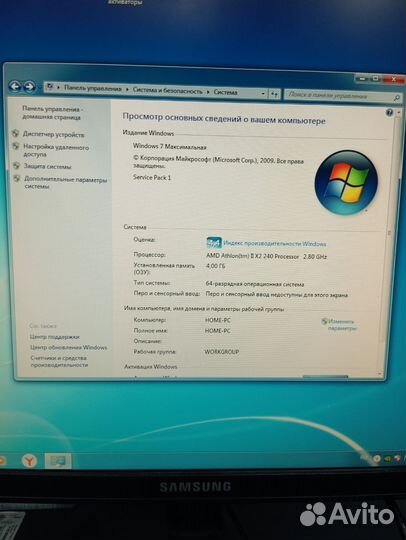Click the search control panel input field

pos(339,96)
